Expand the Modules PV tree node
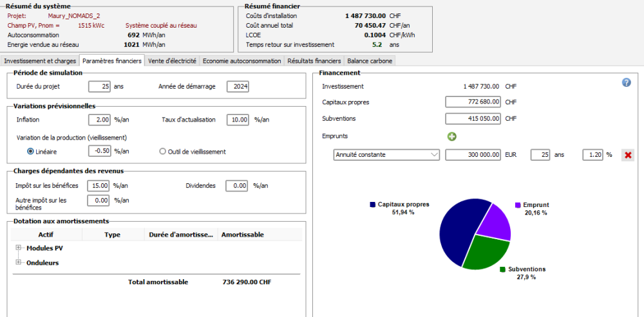Screen dimensions: 644x317 click(x=19, y=248)
